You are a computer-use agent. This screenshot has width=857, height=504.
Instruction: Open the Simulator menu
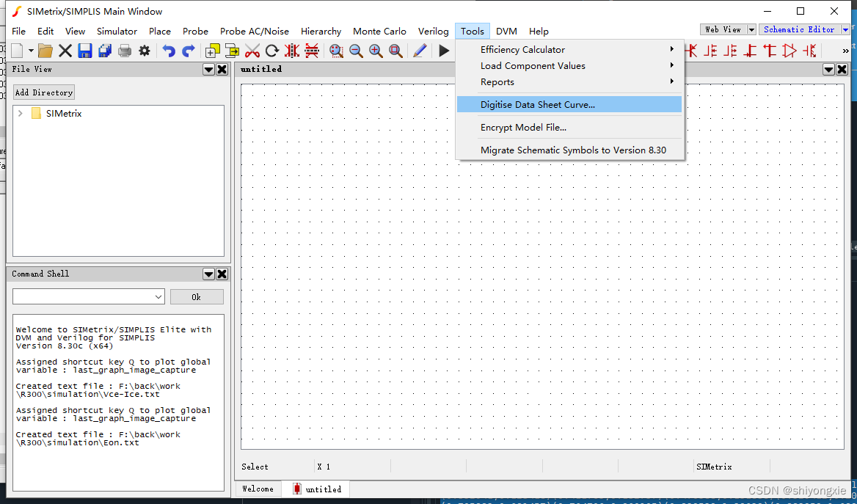[117, 31]
